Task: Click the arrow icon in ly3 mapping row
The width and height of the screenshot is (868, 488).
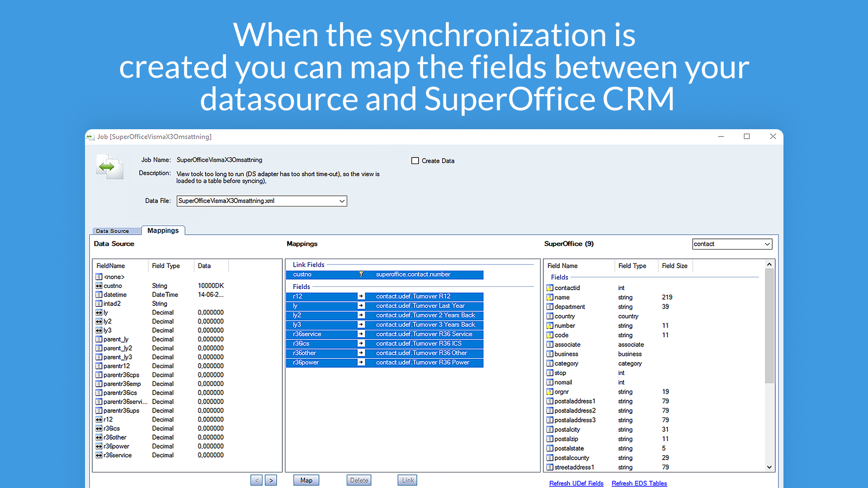Action: (361, 325)
